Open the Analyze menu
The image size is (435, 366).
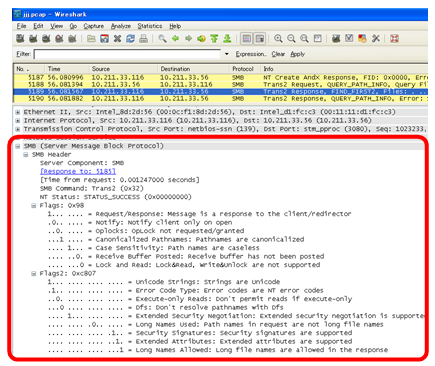[x=121, y=26]
